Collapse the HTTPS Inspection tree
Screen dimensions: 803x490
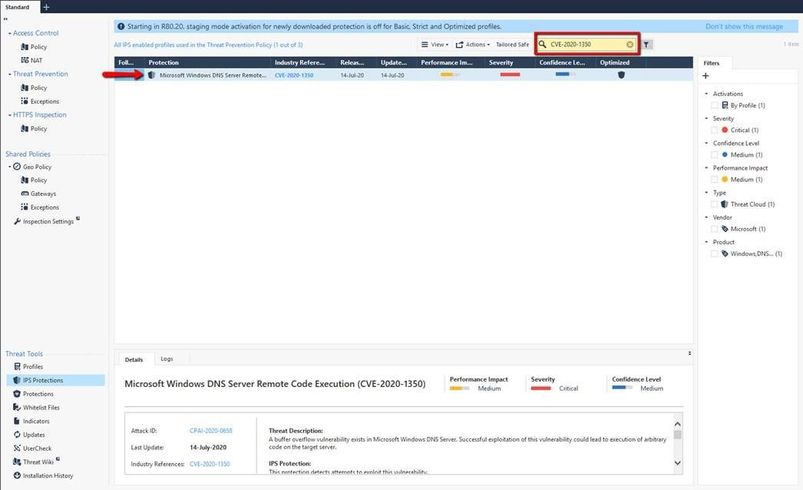10,115
